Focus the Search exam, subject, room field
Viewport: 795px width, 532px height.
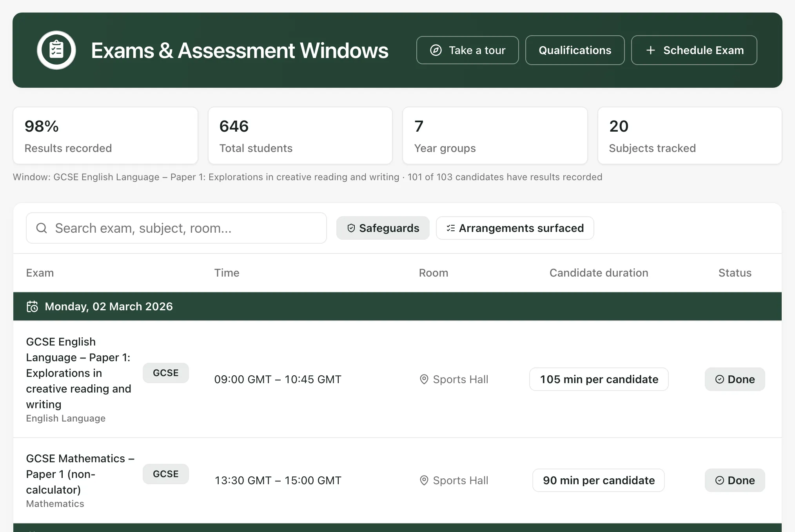[176, 228]
